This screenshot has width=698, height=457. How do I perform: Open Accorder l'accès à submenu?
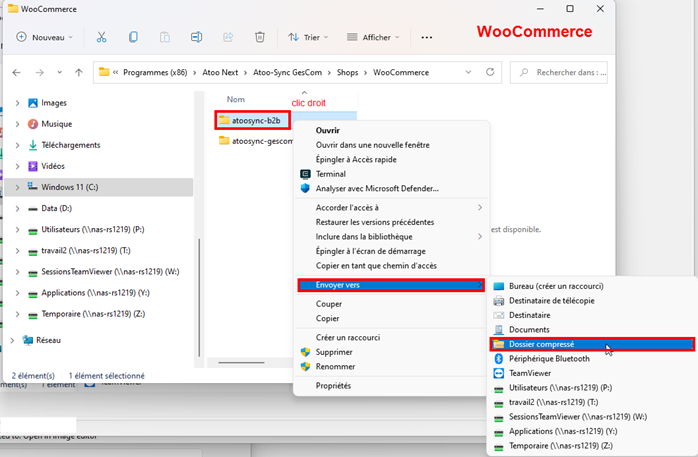pos(391,207)
